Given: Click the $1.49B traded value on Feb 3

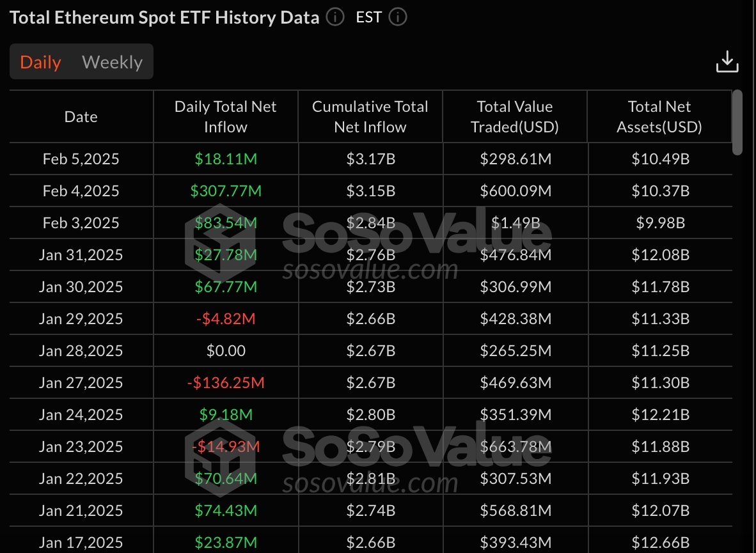Looking at the screenshot, I should [x=515, y=222].
